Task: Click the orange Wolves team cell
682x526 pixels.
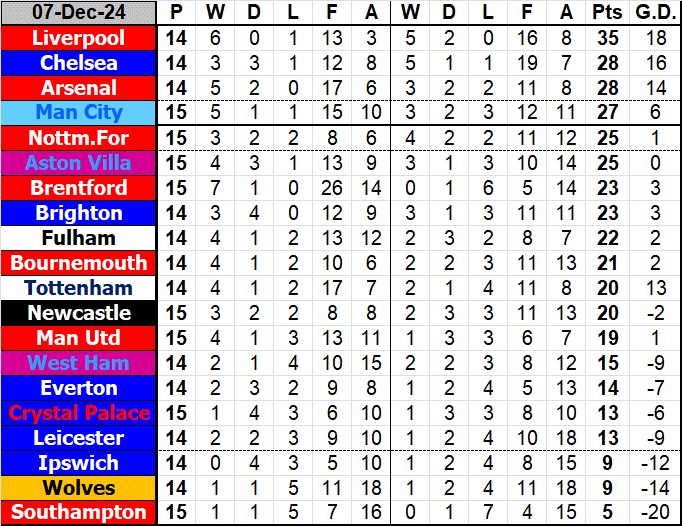Action: click(79, 488)
